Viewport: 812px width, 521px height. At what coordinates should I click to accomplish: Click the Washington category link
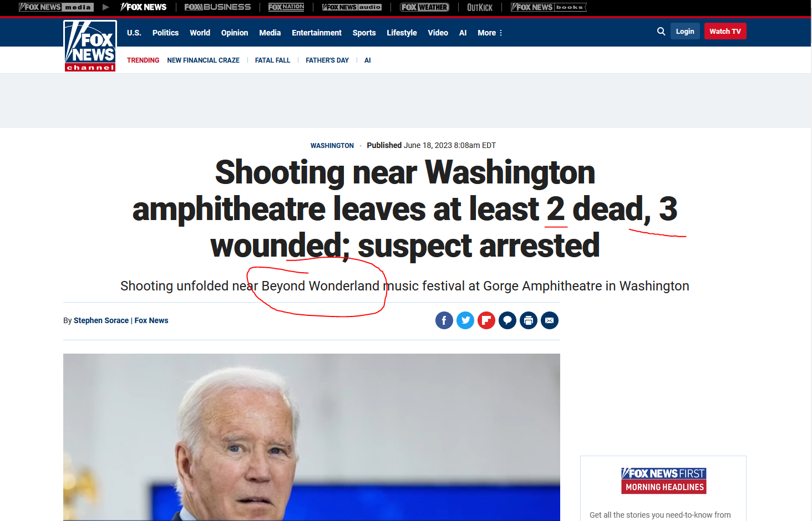pos(332,146)
